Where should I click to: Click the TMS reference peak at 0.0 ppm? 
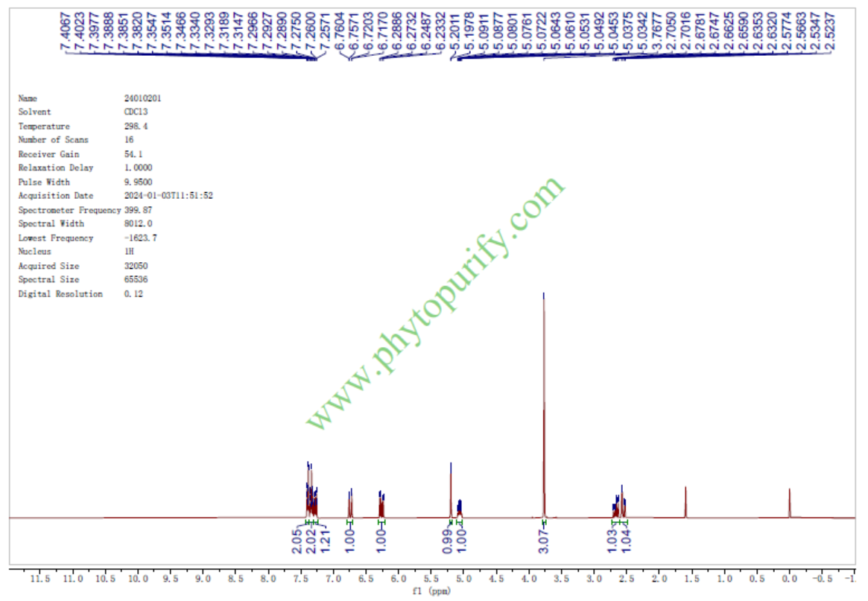pyautogui.click(x=789, y=503)
